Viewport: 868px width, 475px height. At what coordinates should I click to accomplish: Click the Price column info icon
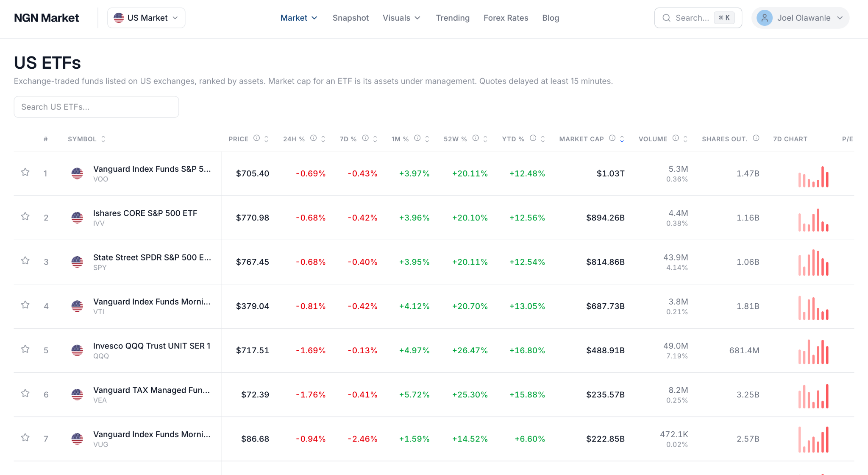click(256, 138)
